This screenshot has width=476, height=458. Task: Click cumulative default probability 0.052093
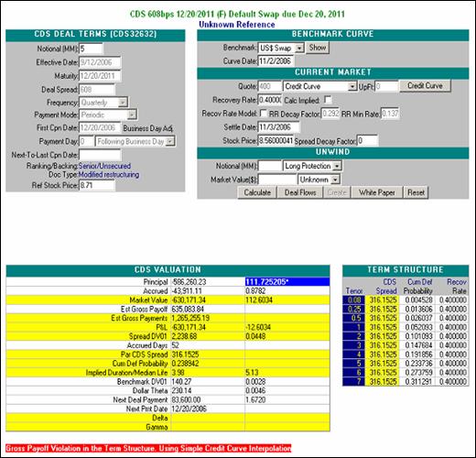[418, 327]
